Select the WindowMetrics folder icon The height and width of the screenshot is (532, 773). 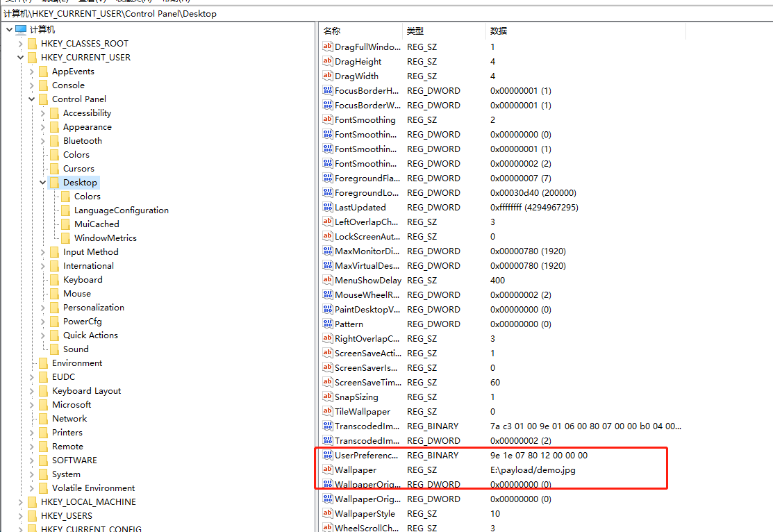tap(65, 238)
